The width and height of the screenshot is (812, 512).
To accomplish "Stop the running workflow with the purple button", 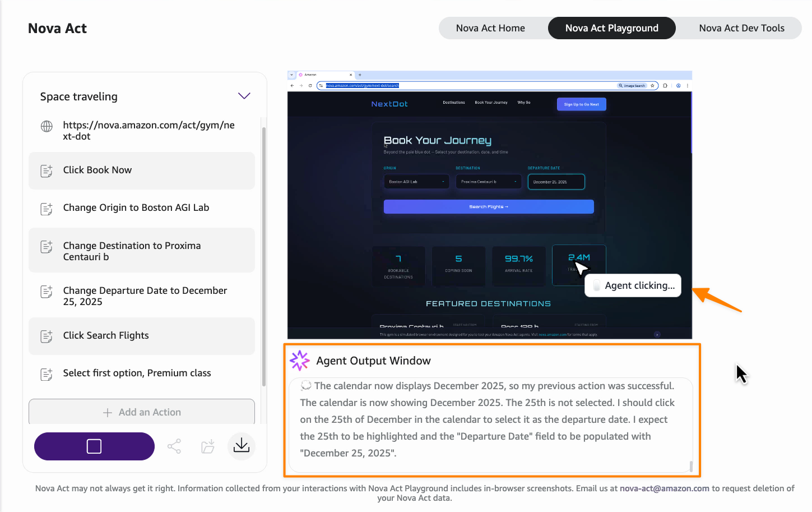I will point(94,446).
